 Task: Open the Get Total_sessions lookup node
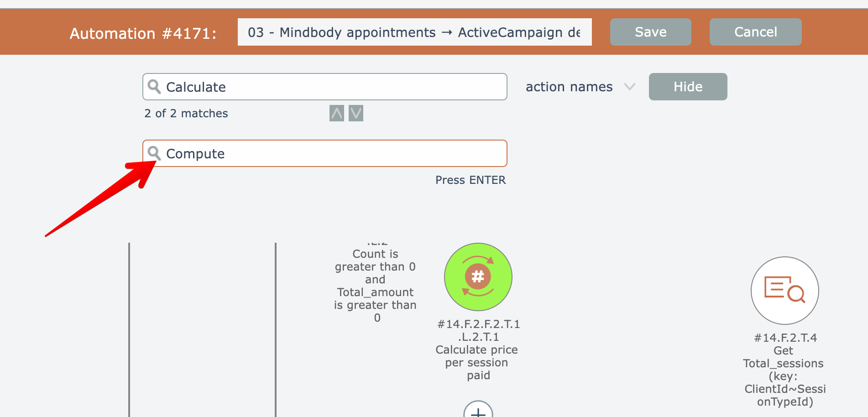pos(784,291)
